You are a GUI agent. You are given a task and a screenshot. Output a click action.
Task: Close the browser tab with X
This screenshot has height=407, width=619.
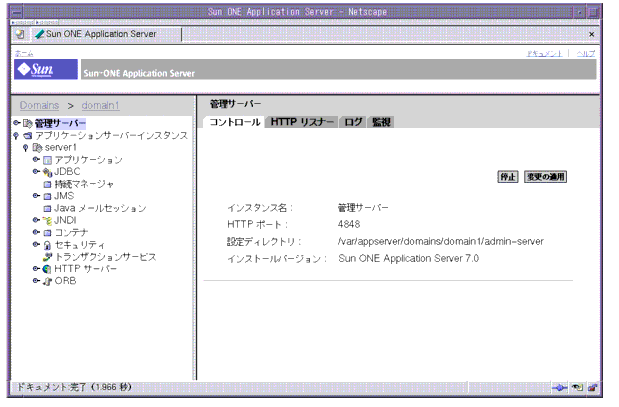[591, 34]
